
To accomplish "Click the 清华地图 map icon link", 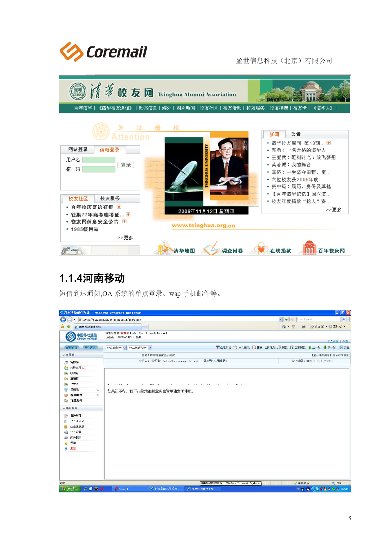I will coord(166,248).
